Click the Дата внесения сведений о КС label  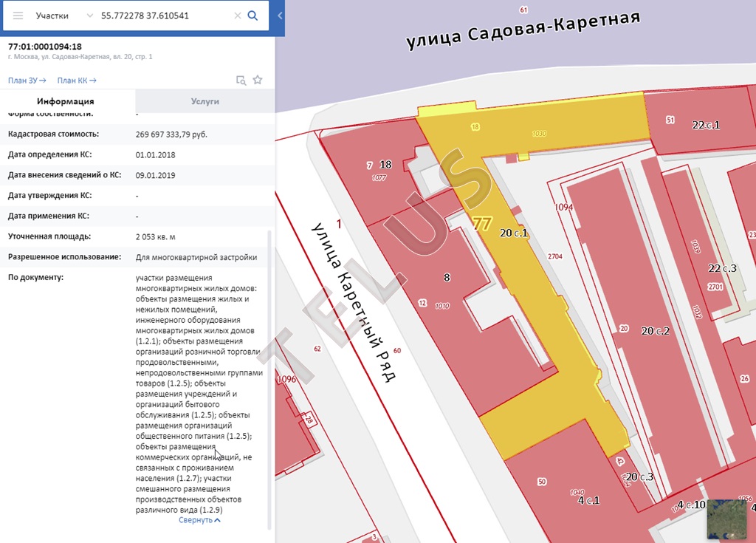click(x=64, y=175)
